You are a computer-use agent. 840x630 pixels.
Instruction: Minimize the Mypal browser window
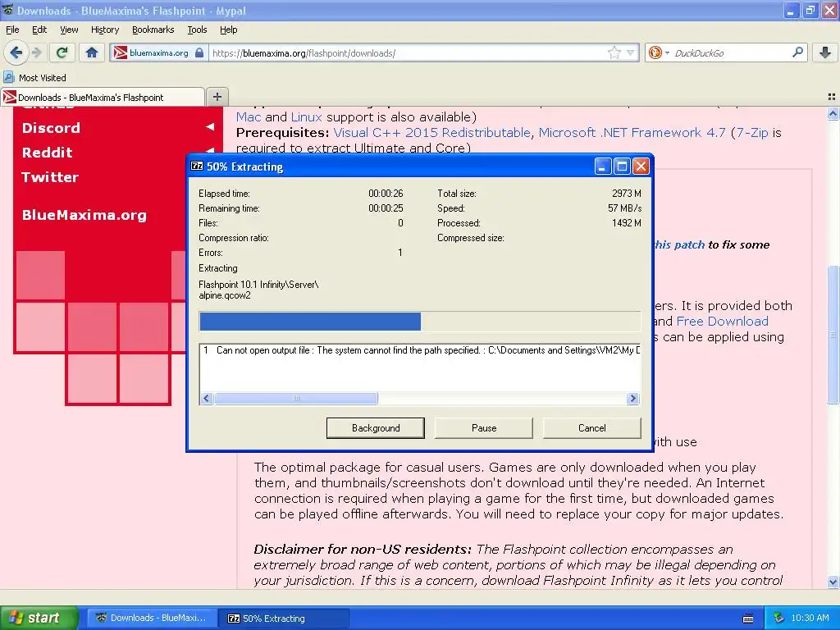[x=792, y=10]
